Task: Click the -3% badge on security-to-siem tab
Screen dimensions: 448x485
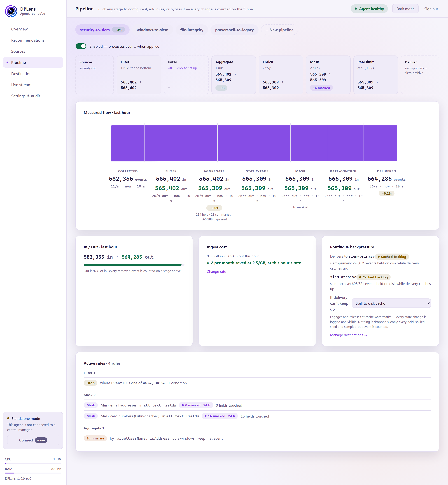Action: point(118,30)
